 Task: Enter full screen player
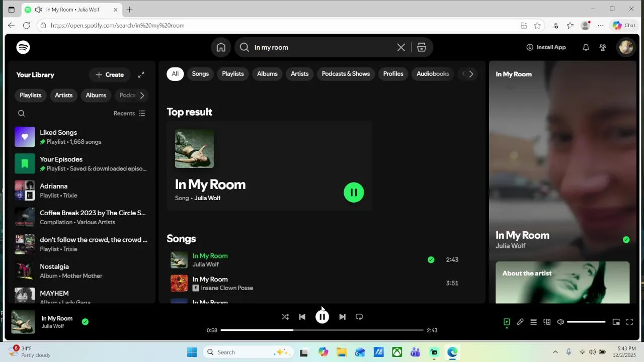pyautogui.click(x=629, y=322)
